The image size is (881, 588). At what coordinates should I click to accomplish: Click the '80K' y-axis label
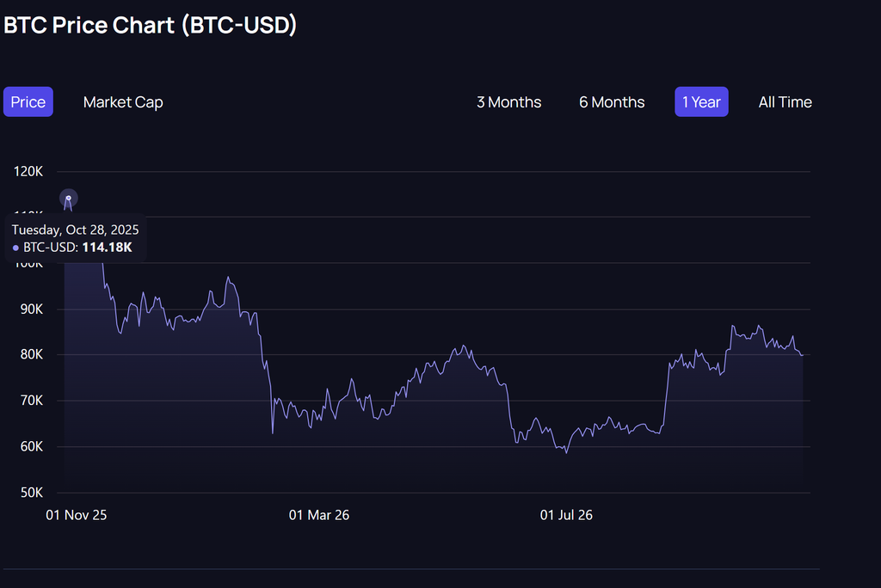point(32,354)
